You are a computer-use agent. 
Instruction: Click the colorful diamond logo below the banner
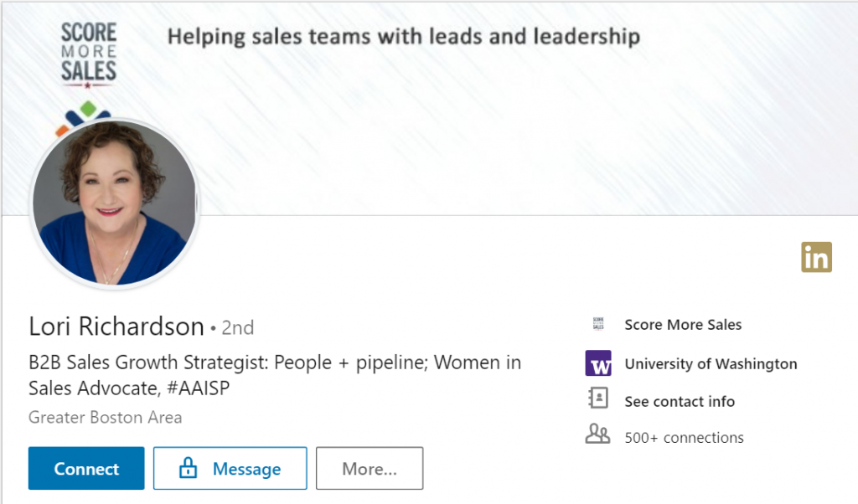[87, 106]
